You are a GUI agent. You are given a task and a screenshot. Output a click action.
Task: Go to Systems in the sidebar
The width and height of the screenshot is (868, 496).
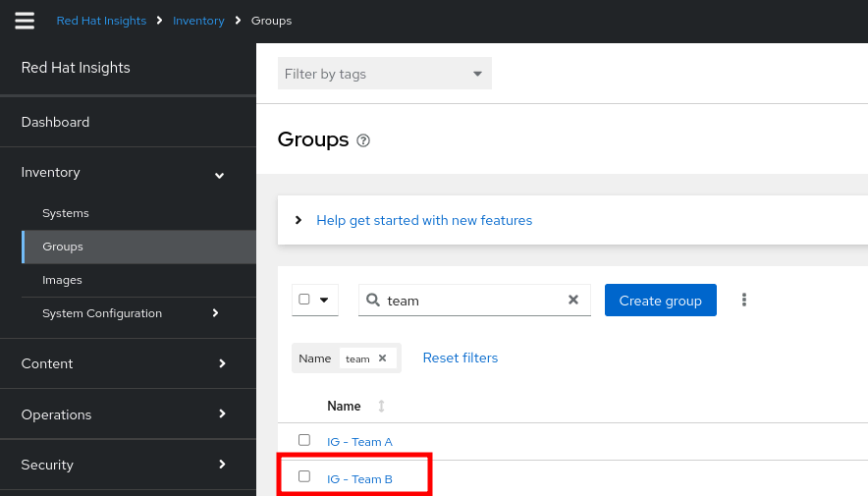66,213
